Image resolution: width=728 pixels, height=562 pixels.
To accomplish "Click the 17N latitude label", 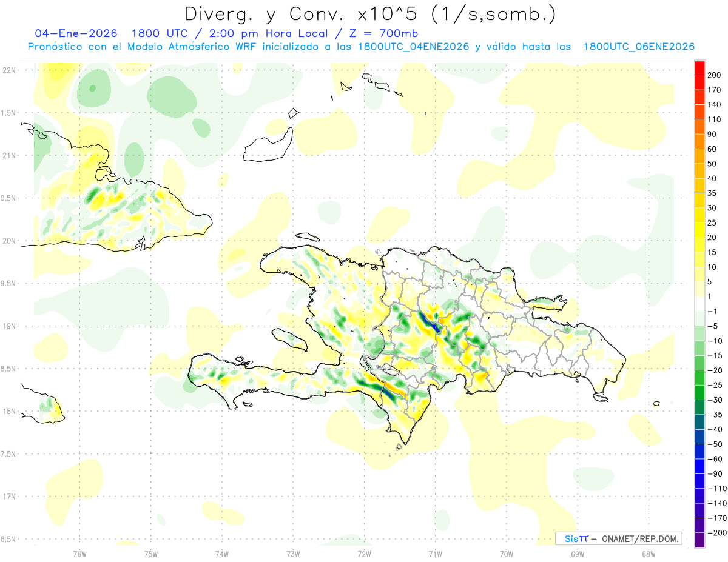I will pos(9,497).
